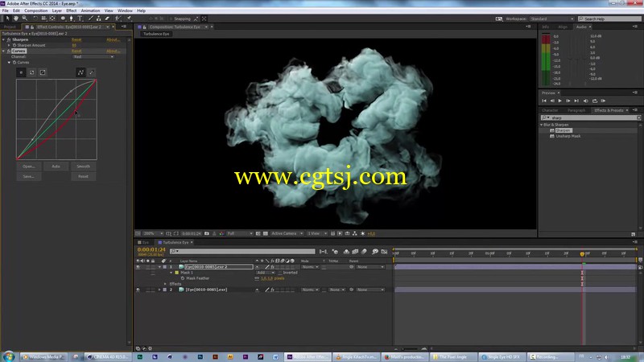Click Reset for the Sharpen effect

click(76, 39)
